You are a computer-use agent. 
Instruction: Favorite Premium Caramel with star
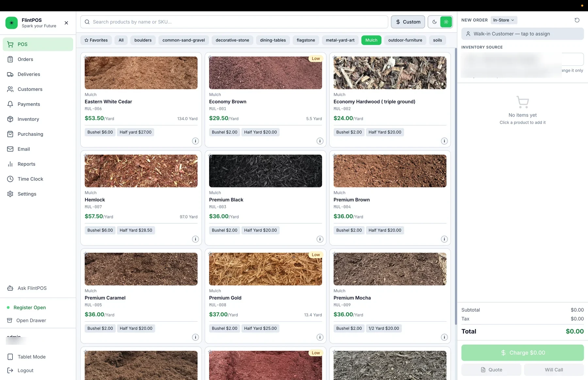coord(85,254)
